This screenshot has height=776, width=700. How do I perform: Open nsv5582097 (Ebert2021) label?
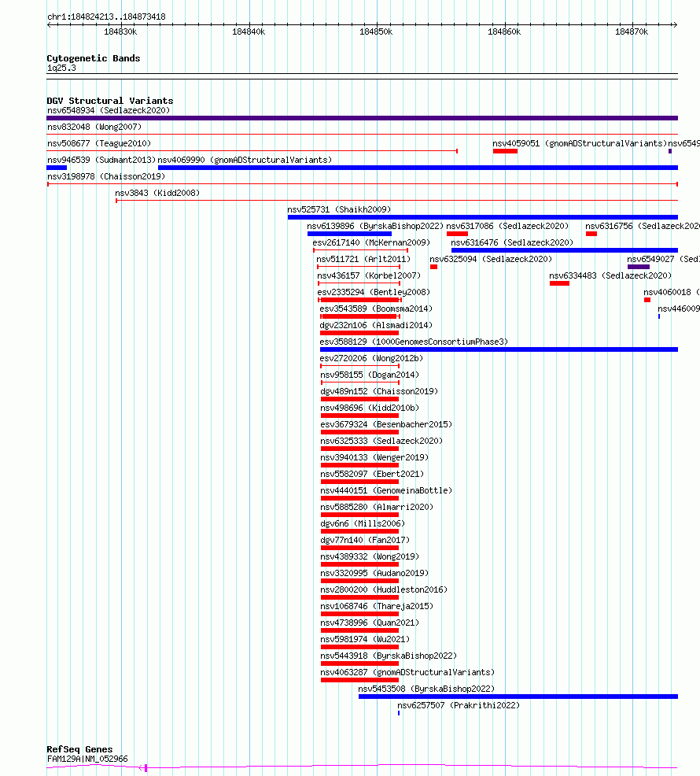[x=372, y=474]
